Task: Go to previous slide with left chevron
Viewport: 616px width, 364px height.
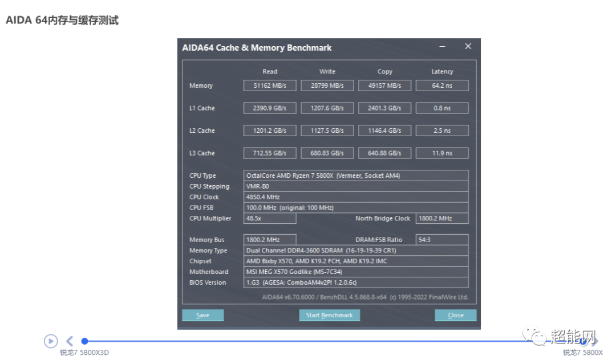Action: [70, 341]
